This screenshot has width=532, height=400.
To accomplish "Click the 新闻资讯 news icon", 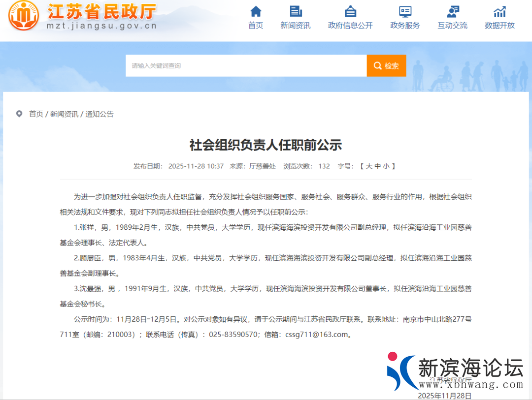I will coord(296,11).
